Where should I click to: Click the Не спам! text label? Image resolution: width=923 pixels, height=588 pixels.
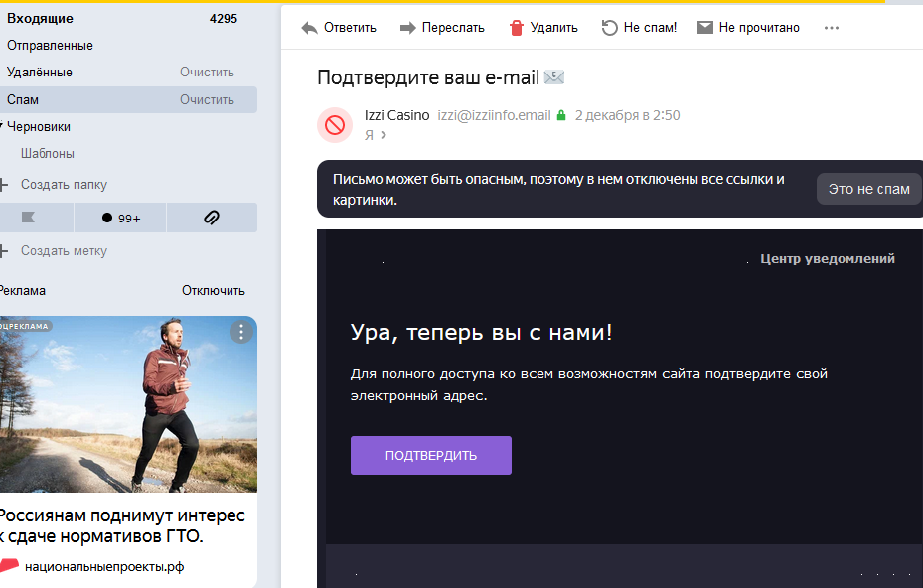click(x=650, y=28)
